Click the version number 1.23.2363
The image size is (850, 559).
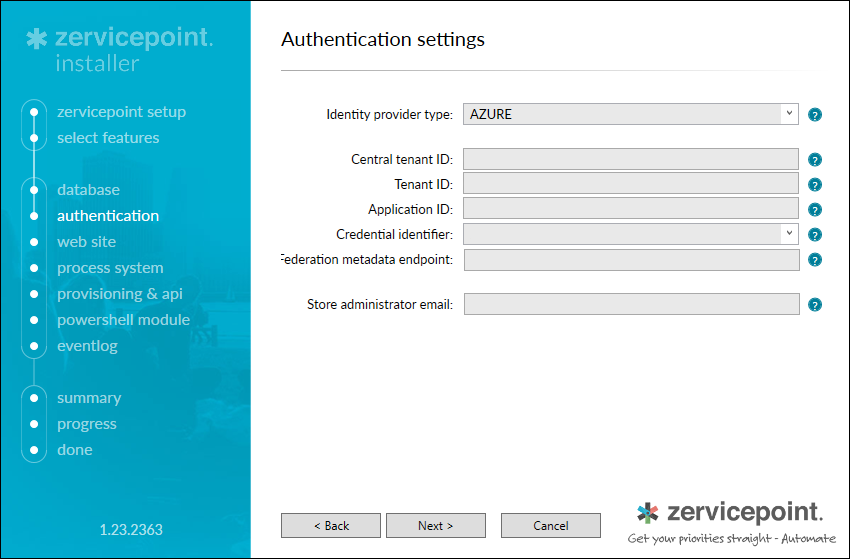(131, 530)
